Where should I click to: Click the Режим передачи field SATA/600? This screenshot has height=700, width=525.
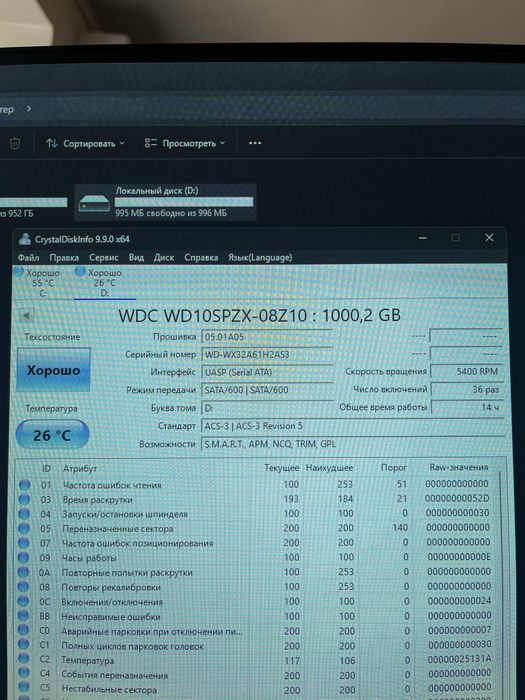pyautogui.click(x=267, y=390)
